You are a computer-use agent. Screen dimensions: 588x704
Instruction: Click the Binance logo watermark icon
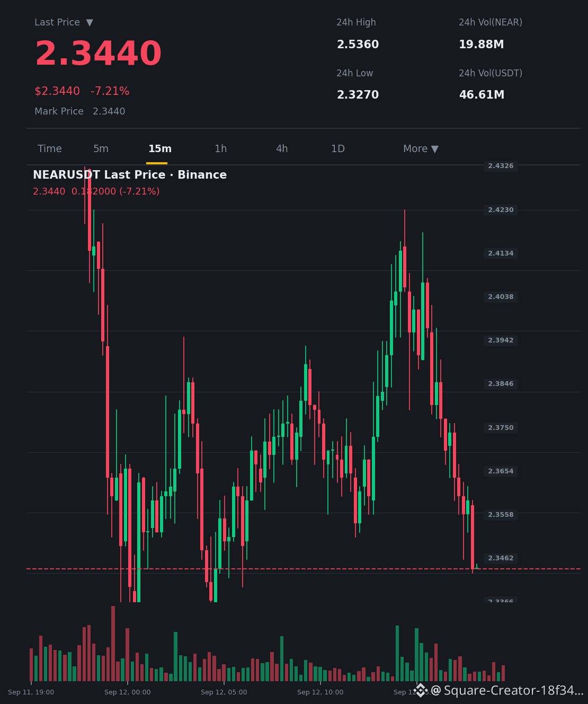pos(421,690)
